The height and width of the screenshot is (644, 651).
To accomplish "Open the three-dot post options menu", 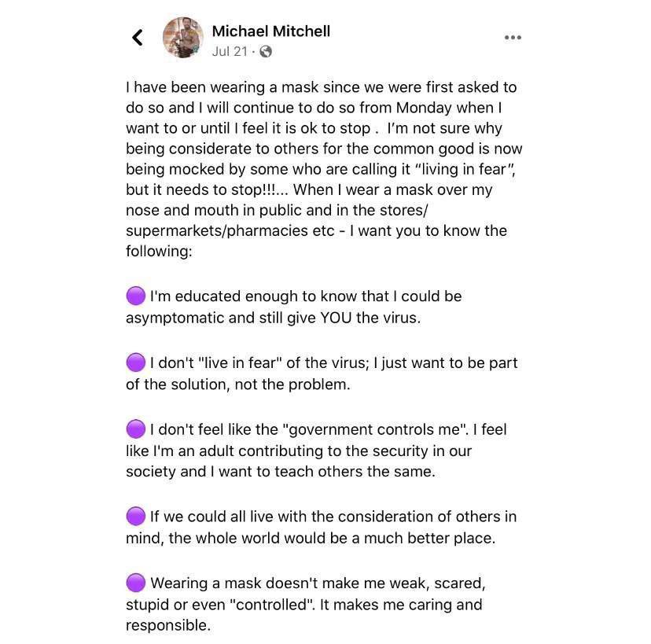I will [513, 37].
